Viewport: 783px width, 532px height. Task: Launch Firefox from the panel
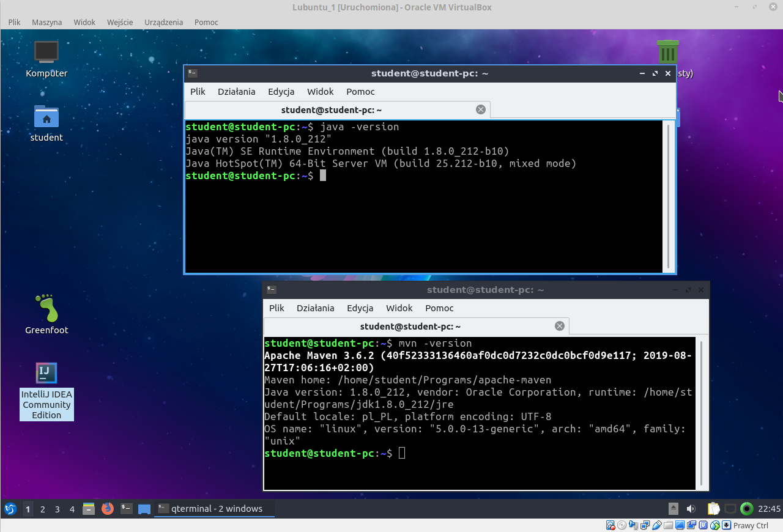(x=108, y=509)
